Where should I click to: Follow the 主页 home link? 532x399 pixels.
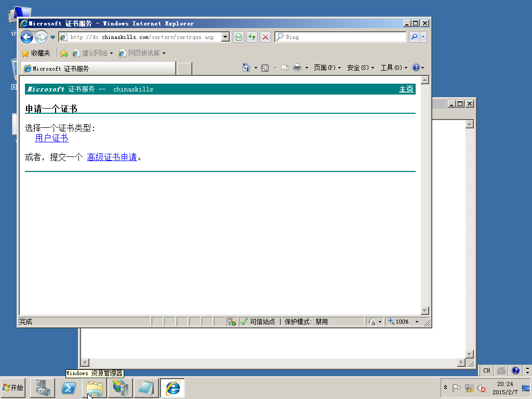click(x=406, y=89)
